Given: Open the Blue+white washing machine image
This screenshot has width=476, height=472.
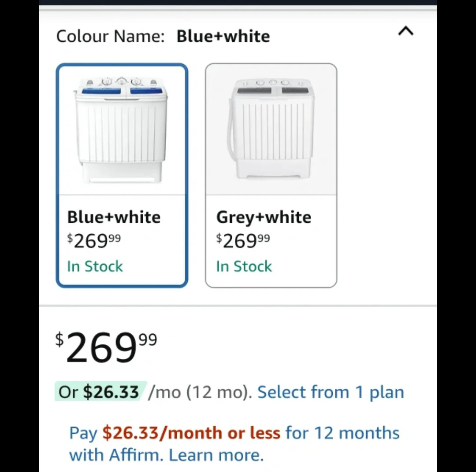Looking at the screenshot, I should tap(122, 128).
